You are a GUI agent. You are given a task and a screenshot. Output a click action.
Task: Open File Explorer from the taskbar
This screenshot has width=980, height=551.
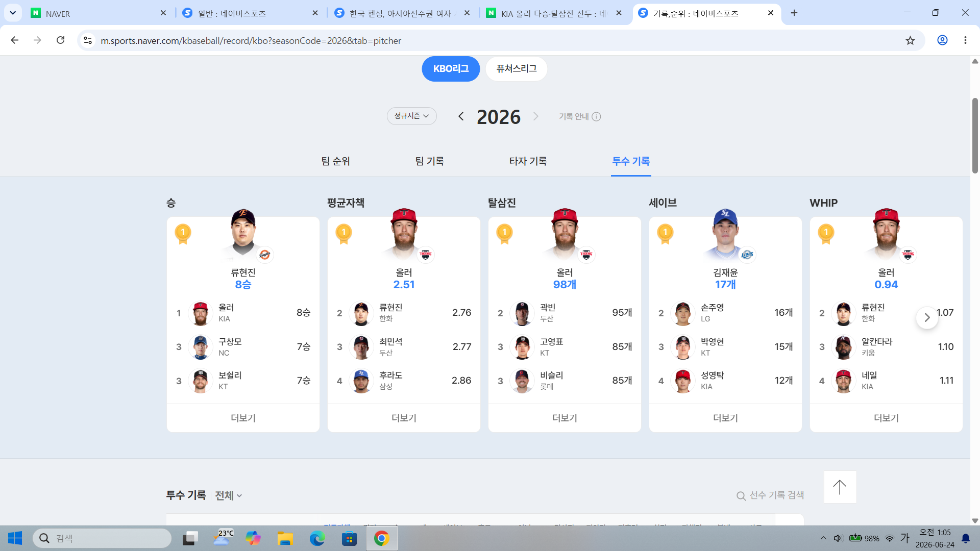coord(285,538)
